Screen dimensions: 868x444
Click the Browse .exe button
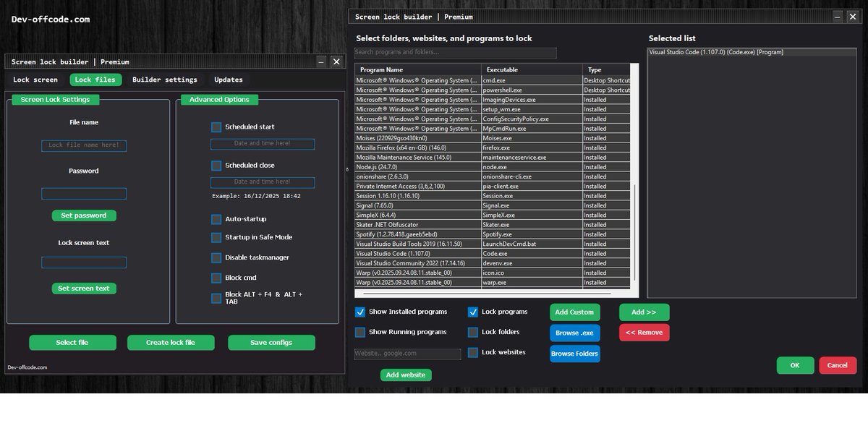(575, 333)
